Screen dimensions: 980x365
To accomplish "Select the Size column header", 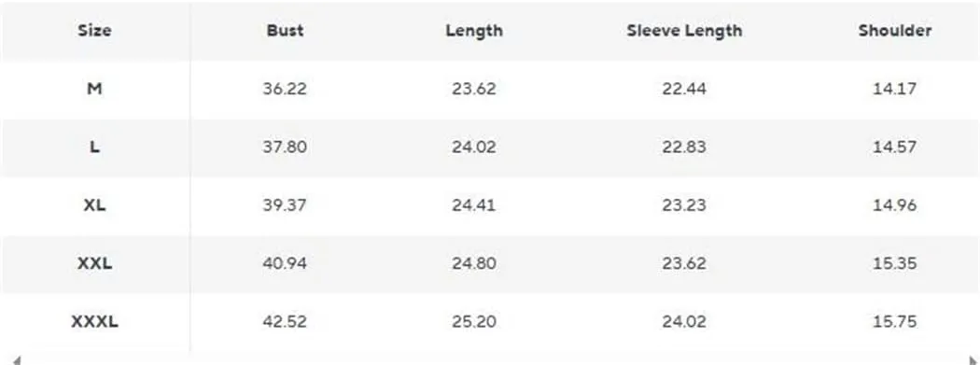I will [95, 30].
